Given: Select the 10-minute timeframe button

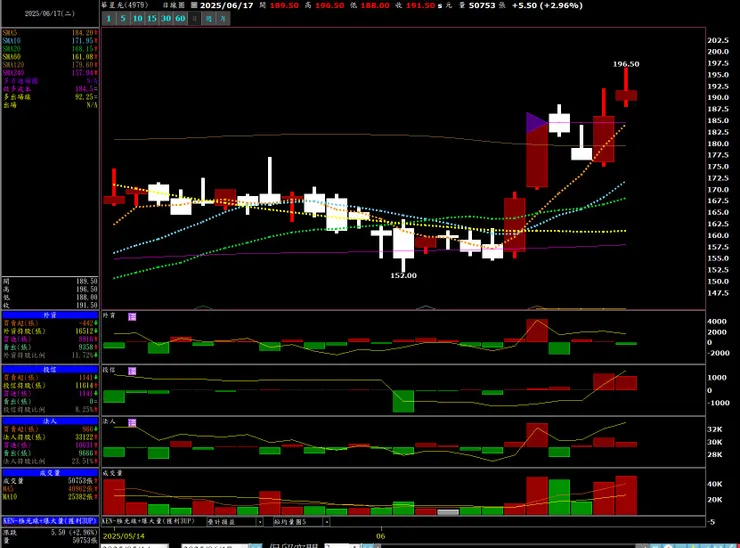Looking at the screenshot, I should 137,18.
